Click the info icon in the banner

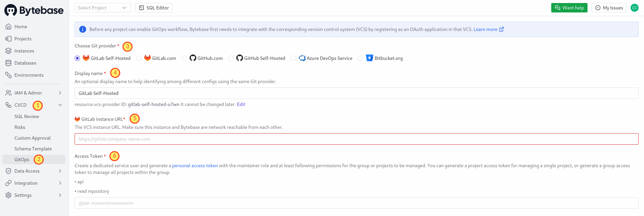[x=83, y=29]
